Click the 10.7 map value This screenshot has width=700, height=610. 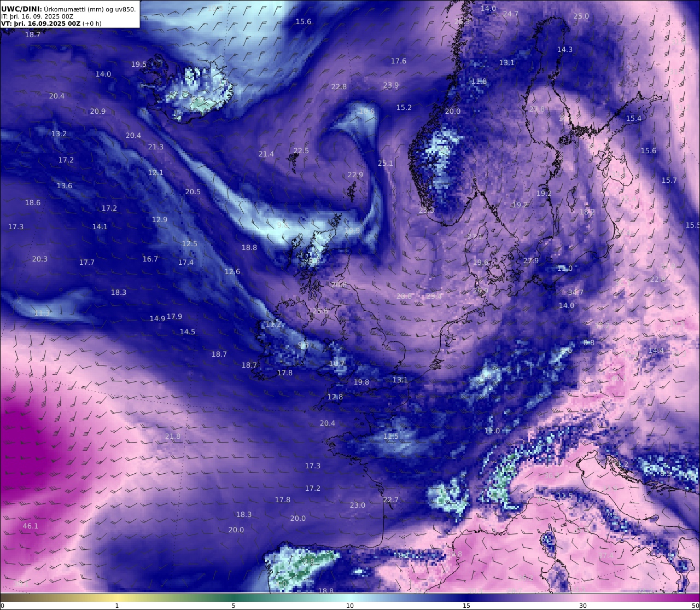click(x=337, y=364)
